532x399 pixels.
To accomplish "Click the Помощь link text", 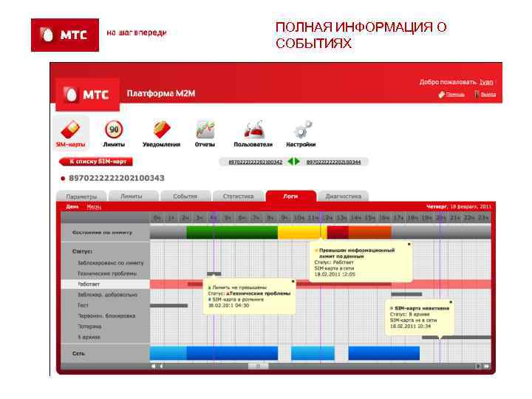I will (455, 95).
